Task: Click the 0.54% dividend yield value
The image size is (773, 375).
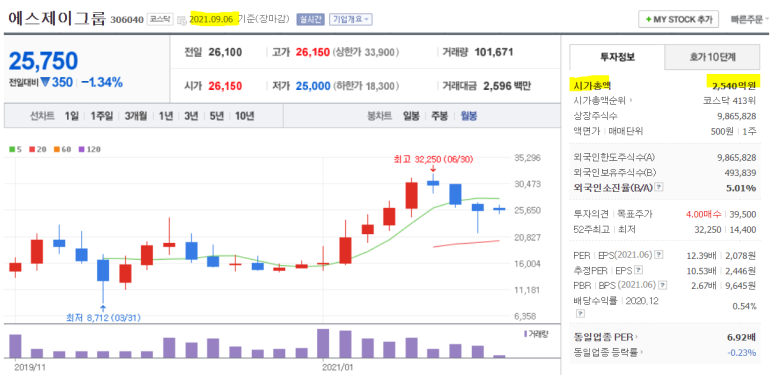Action: (x=744, y=306)
